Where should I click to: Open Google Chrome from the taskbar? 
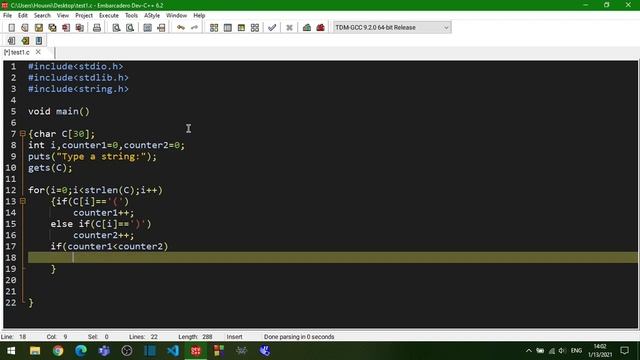[58, 351]
